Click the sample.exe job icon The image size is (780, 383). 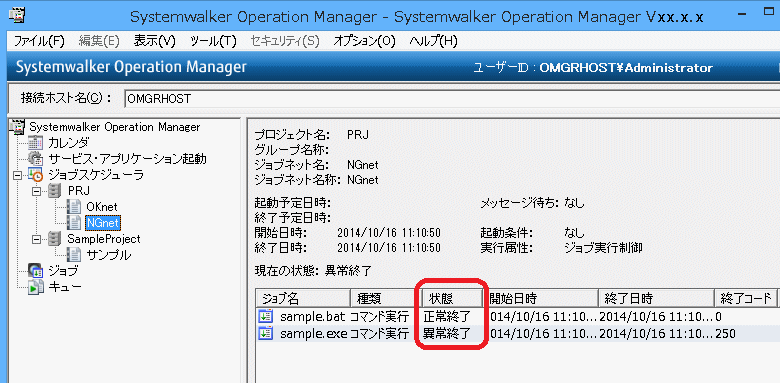pyautogui.click(x=266, y=333)
